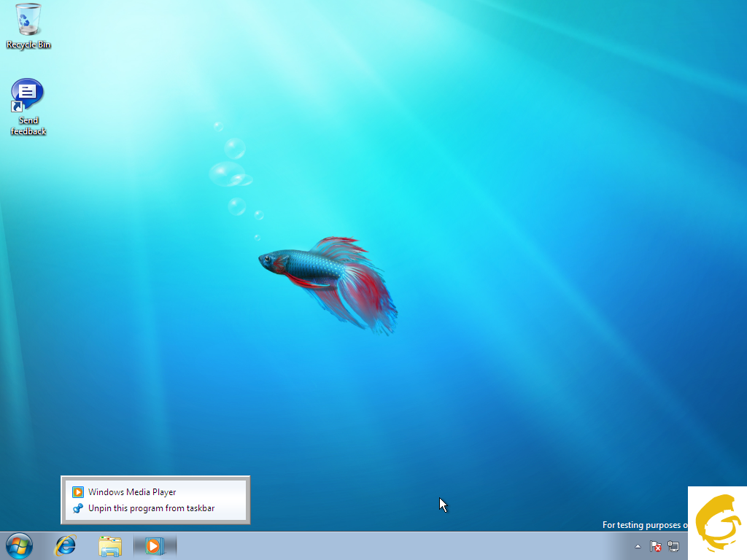This screenshot has height=560, width=747.
Task: Click the largest bubble above the fish
Action: tap(227, 174)
